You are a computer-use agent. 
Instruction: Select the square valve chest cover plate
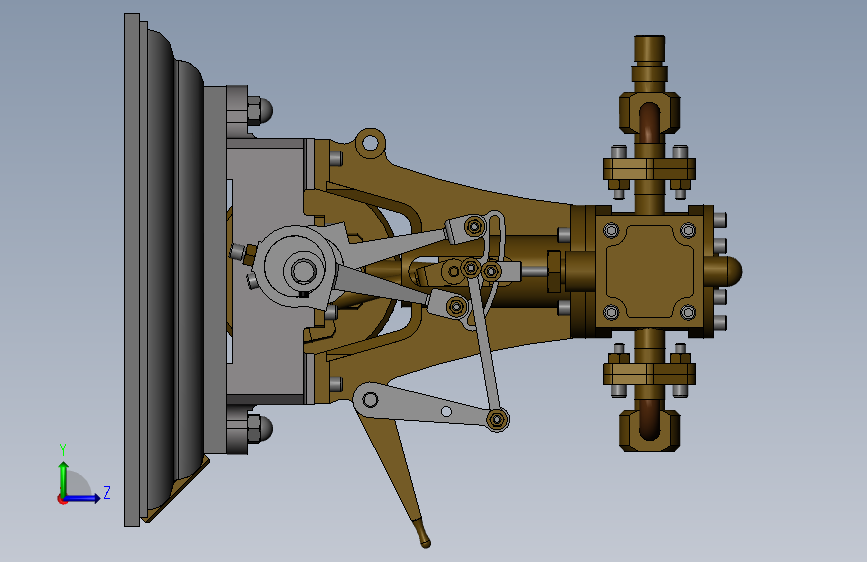649,271
